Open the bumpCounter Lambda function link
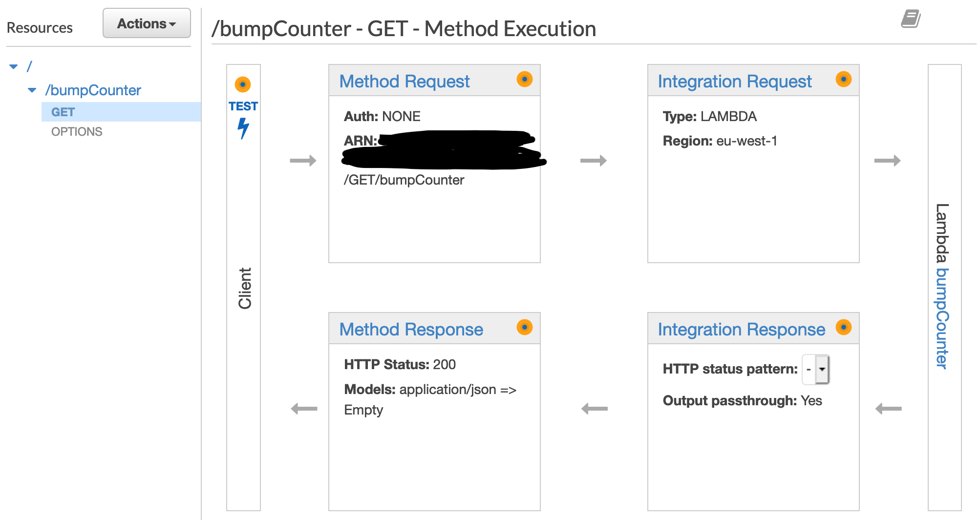This screenshot has width=980, height=520. (942, 318)
